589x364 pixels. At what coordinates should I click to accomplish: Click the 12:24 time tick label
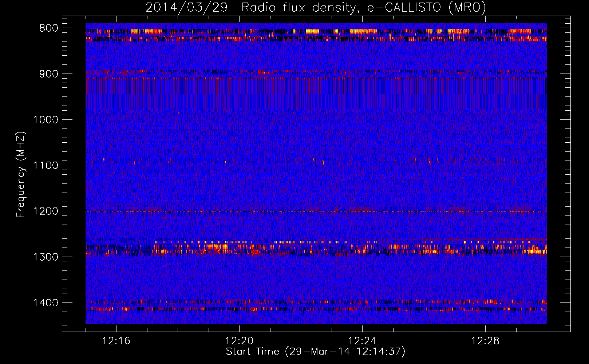(x=362, y=341)
